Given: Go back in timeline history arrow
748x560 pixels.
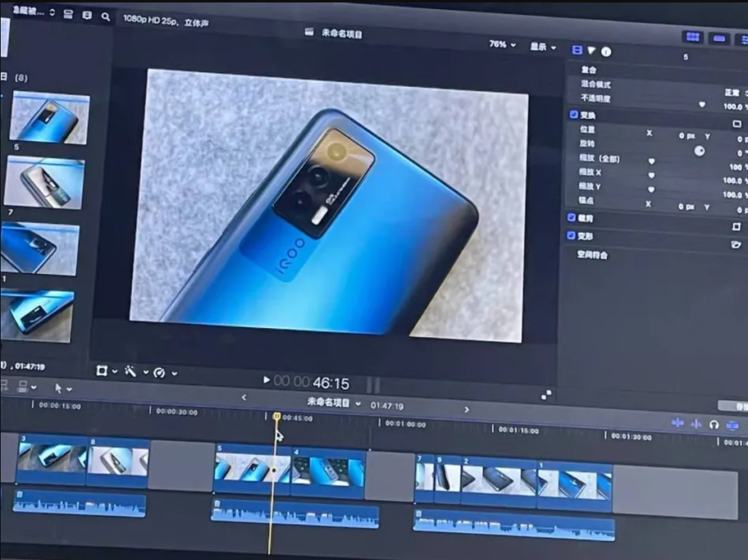Looking at the screenshot, I should pyautogui.click(x=244, y=397).
